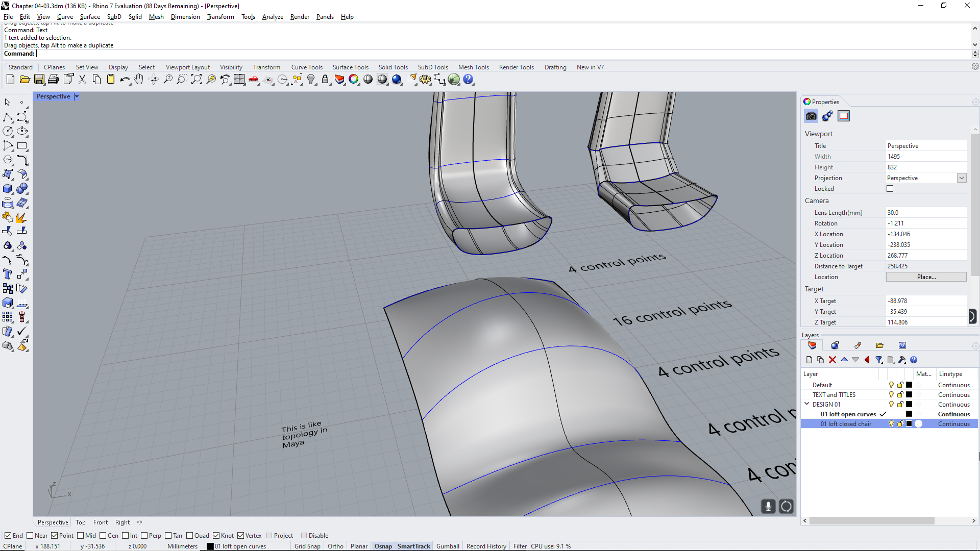The width and height of the screenshot is (980, 551).
Task: Select the Text tool in left sidebar
Action: 7,274
